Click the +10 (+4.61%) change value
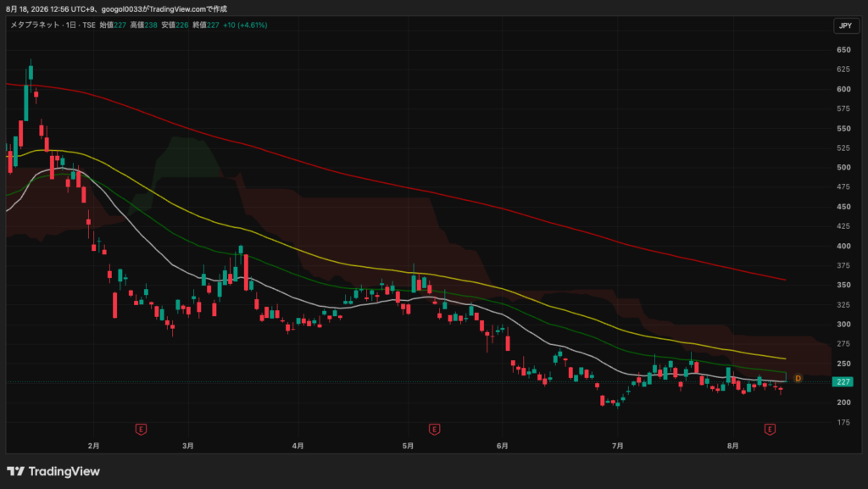This screenshot has height=489, width=868. click(x=245, y=25)
